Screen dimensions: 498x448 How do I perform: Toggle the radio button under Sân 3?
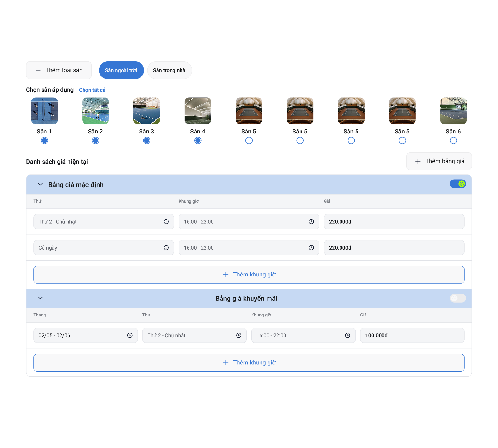click(147, 140)
